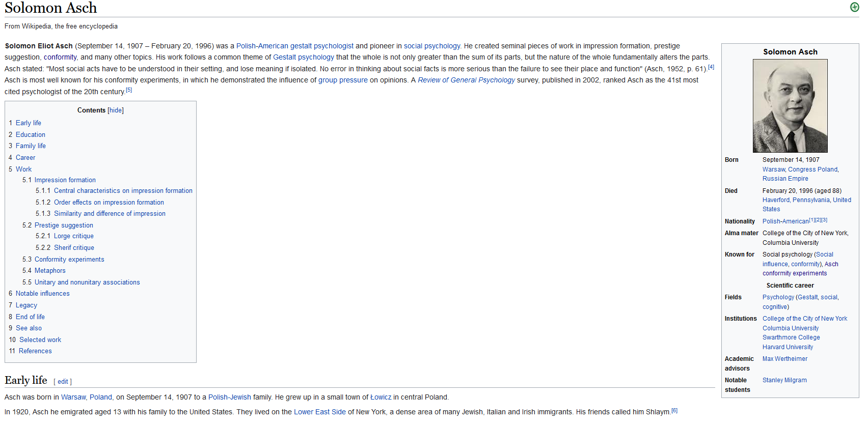Visit College of the City of New York institution link
The height and width of the screenshot is (425, 868).
805,319
